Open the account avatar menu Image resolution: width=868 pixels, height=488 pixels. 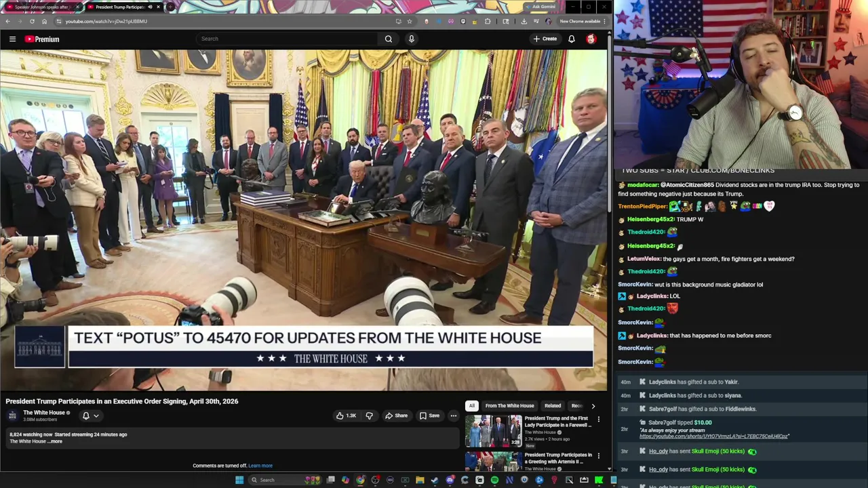tap(591, 39)
